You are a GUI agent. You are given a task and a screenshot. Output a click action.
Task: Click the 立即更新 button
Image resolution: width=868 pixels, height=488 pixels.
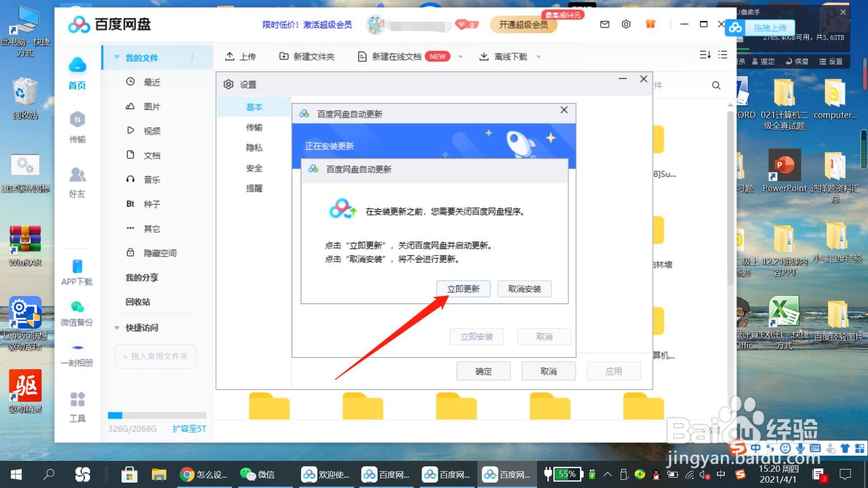click(x=463, y=289)
